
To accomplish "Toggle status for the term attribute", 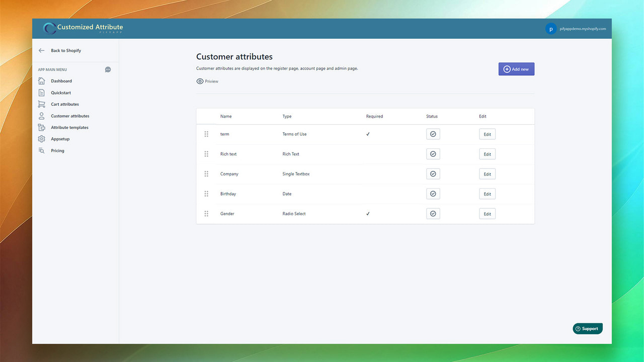I will (x=433, y=134).
